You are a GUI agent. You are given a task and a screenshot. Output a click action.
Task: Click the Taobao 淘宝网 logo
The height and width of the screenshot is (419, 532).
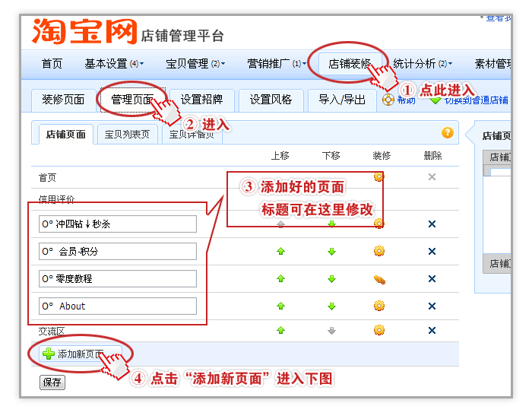click(84, 31)
